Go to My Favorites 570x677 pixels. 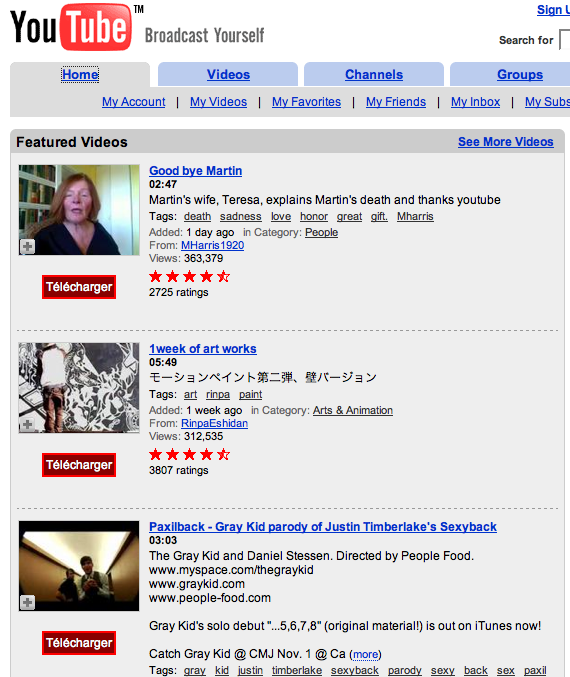pos(306,102)
